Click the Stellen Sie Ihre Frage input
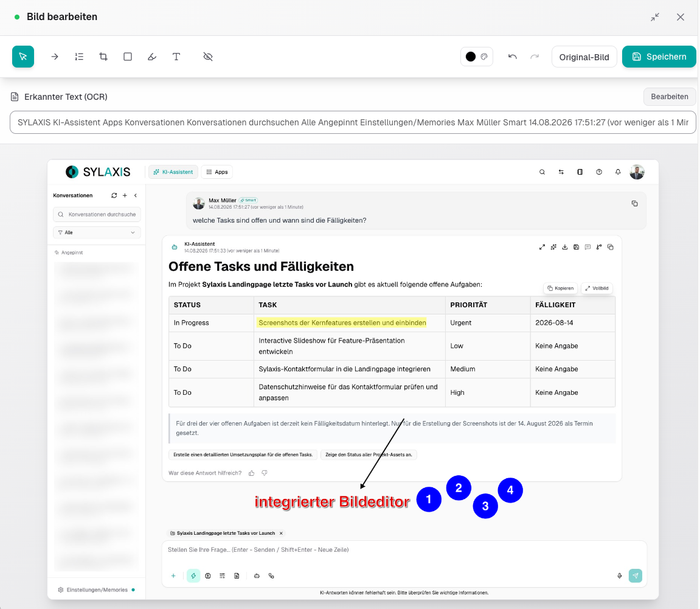This screenshot has width=700, height=609. pyautogui.click(x=404, y=549)
